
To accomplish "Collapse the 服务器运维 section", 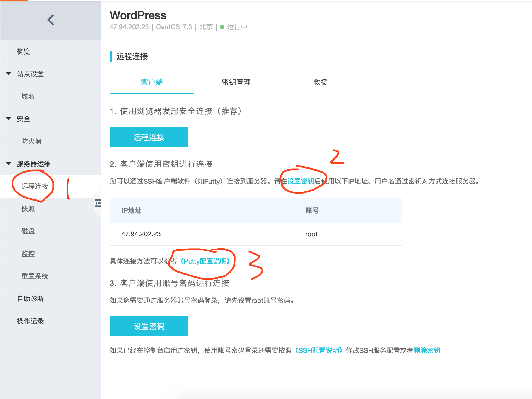I will tap(8, 163).
